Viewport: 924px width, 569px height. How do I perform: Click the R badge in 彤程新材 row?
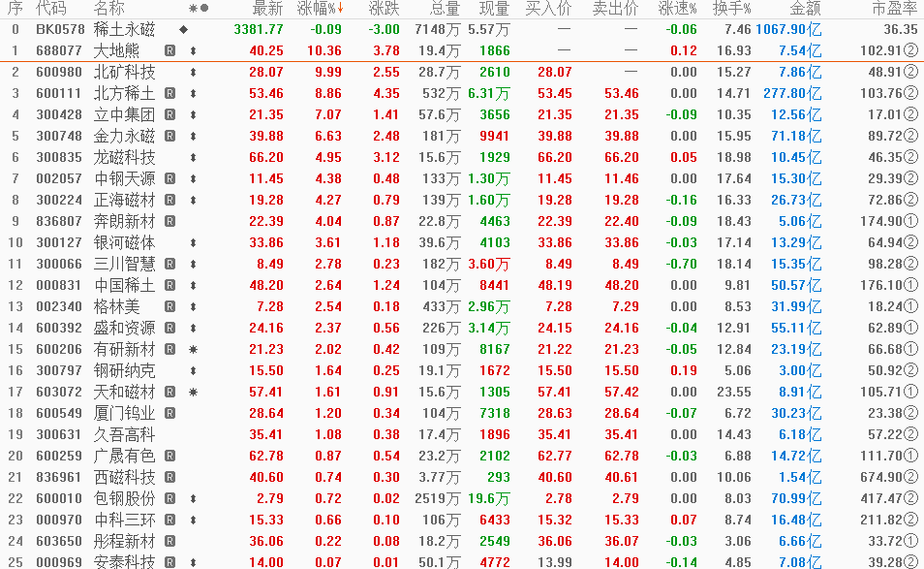169,541
